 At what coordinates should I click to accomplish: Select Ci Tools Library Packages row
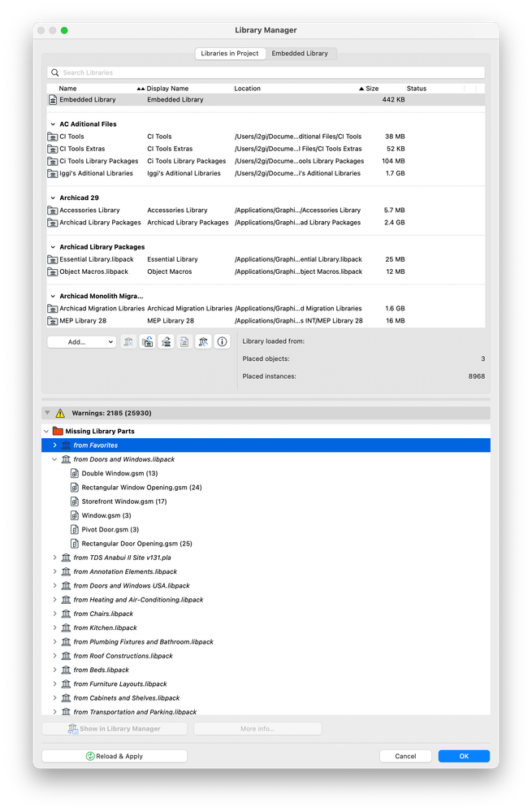coord(266,161)
